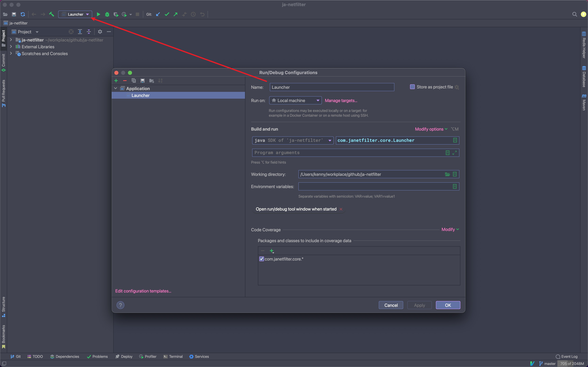Open Database side panel tab

point(584,77)
